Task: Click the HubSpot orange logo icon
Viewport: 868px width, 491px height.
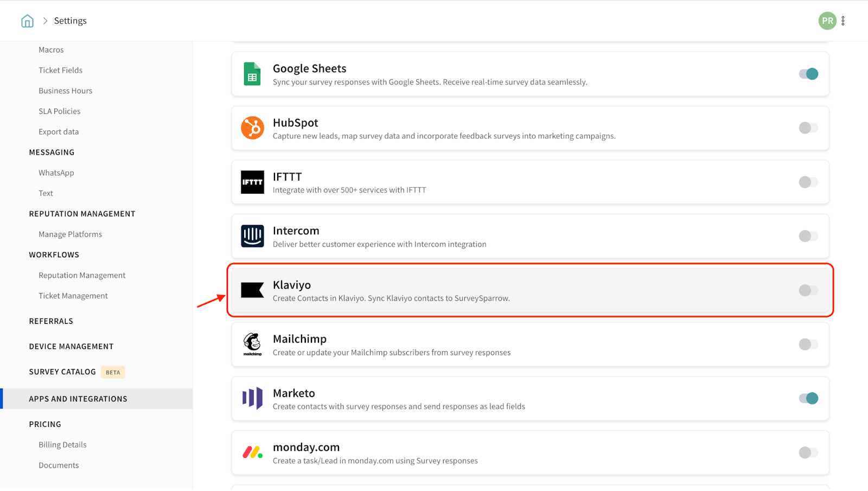Action: (252, 128)
